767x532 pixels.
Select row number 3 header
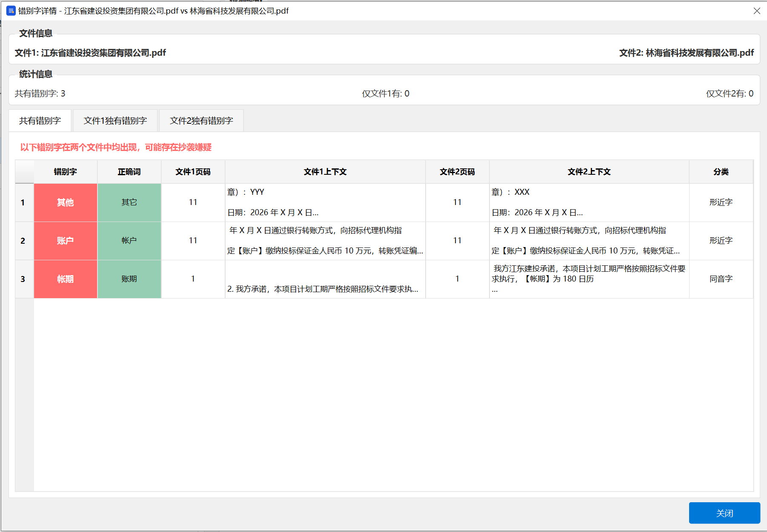[23, 279]
